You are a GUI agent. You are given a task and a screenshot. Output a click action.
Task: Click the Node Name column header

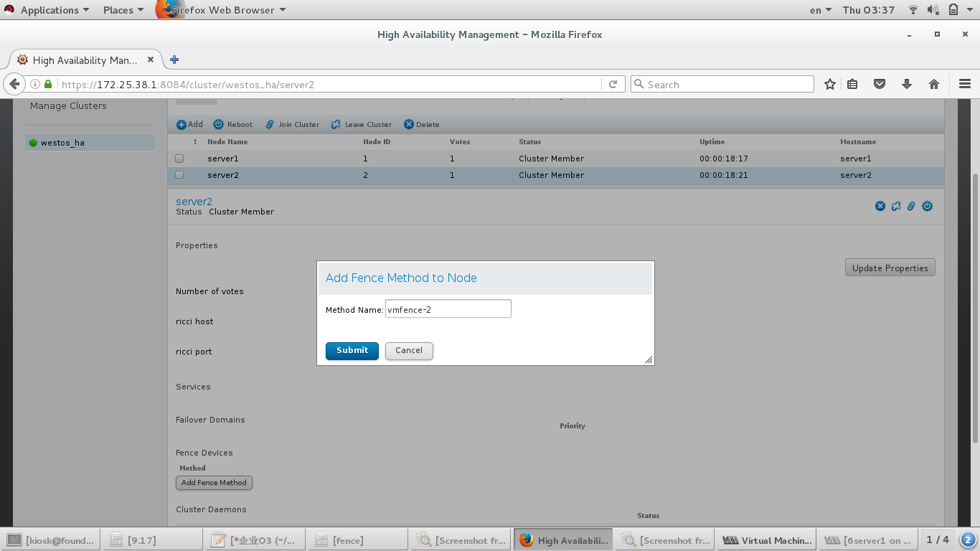click(x=227, y=142)
